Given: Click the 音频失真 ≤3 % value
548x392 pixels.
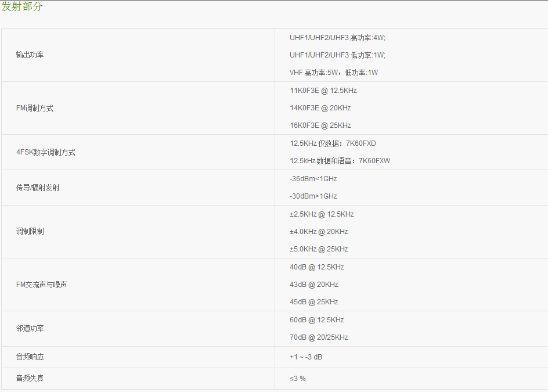Looking at the screenshot, I should pos(297,379).
